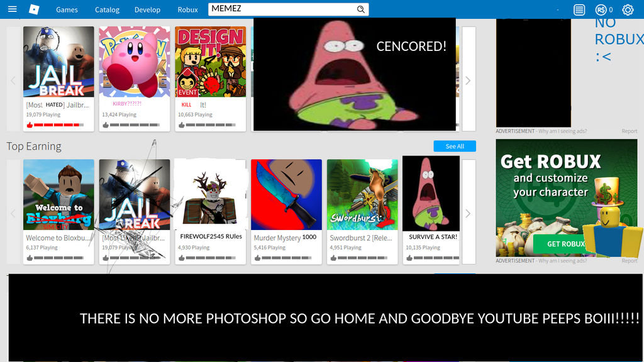Open Welcome to Bloxburg game thumbnail
The image size is (644, 362).
[x=58, y=195]
